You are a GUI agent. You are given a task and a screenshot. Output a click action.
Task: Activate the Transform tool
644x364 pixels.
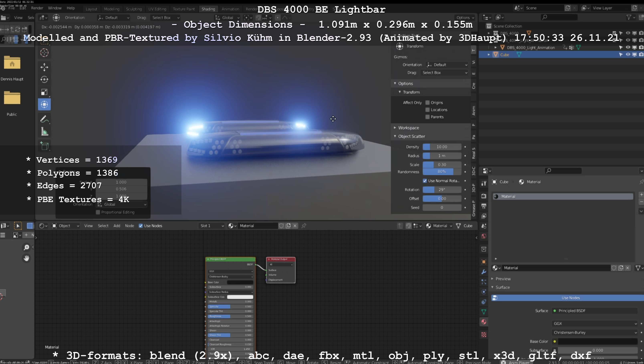44,104
